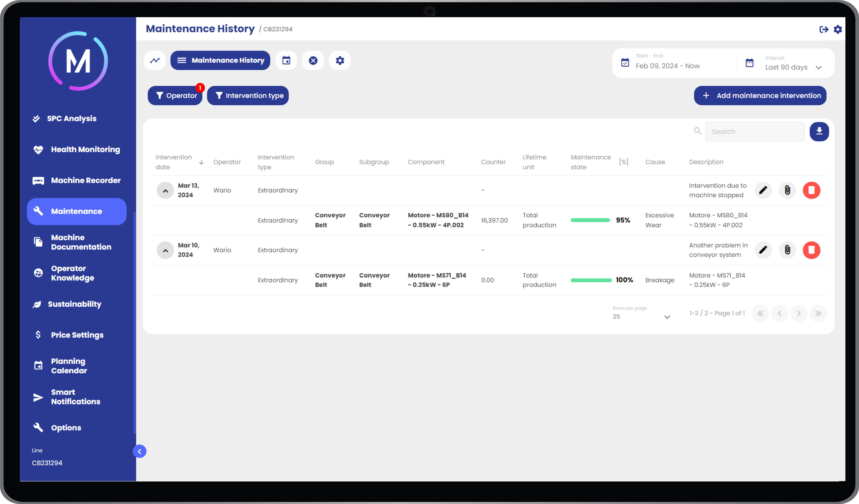Viewport: 859px width, 504px height.
Task: Click the CB231294 line label in sidebar
Action: [x=47, y=463]
